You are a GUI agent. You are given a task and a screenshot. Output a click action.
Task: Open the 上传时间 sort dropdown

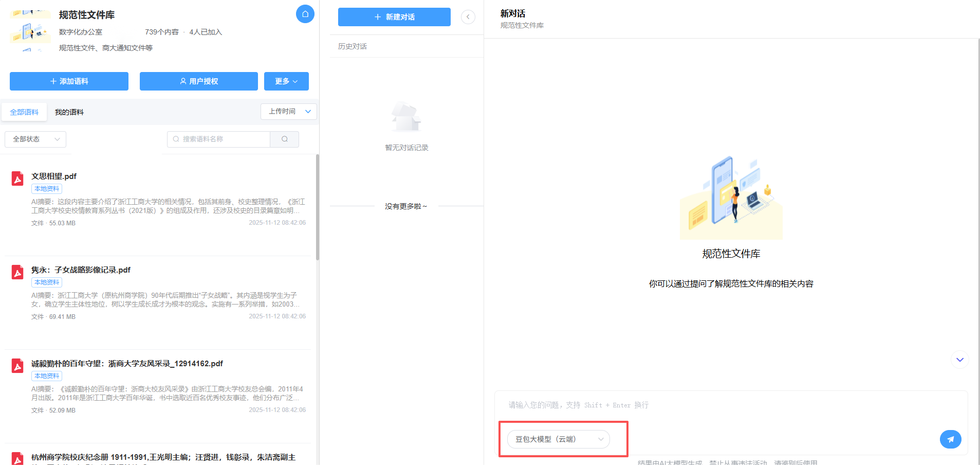(289, 112)
